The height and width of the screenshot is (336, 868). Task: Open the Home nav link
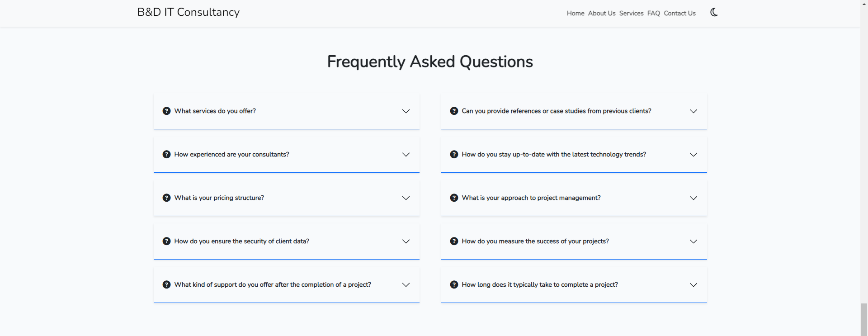576,13
